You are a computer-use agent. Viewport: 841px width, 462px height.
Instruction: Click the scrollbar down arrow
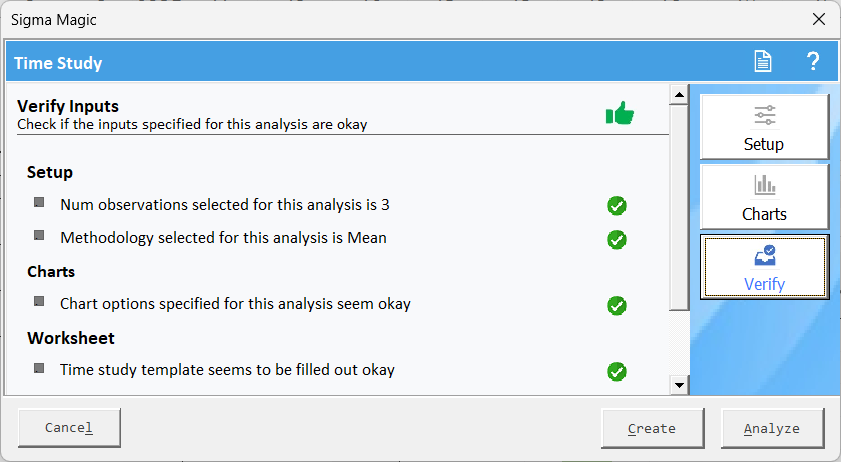pyautogui.click(x=679, y=385)
